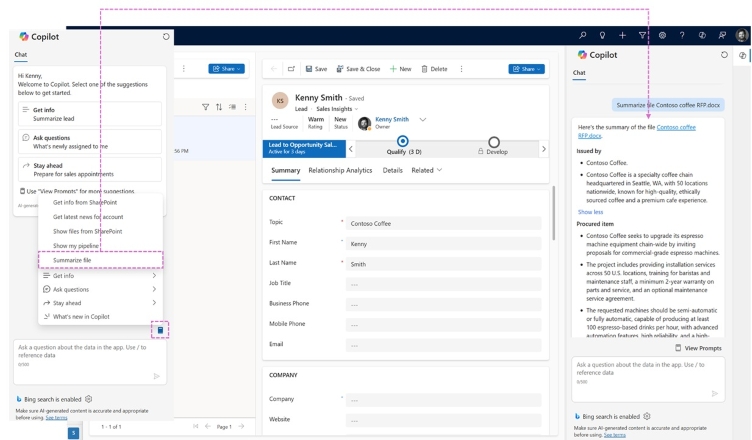This screenshot has width=752, height=440.
Task: Expand the header chevron next to Owner
Action: 423,119
